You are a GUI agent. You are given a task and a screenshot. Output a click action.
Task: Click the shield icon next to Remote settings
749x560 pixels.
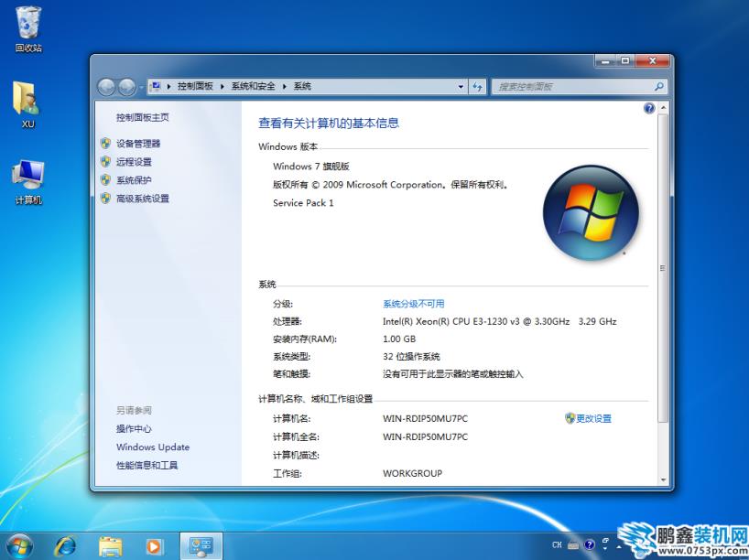click(105, 161)
